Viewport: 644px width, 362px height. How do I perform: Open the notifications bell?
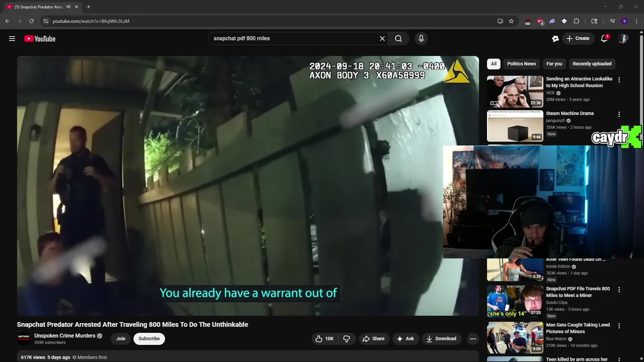click(x=605, y=39)
